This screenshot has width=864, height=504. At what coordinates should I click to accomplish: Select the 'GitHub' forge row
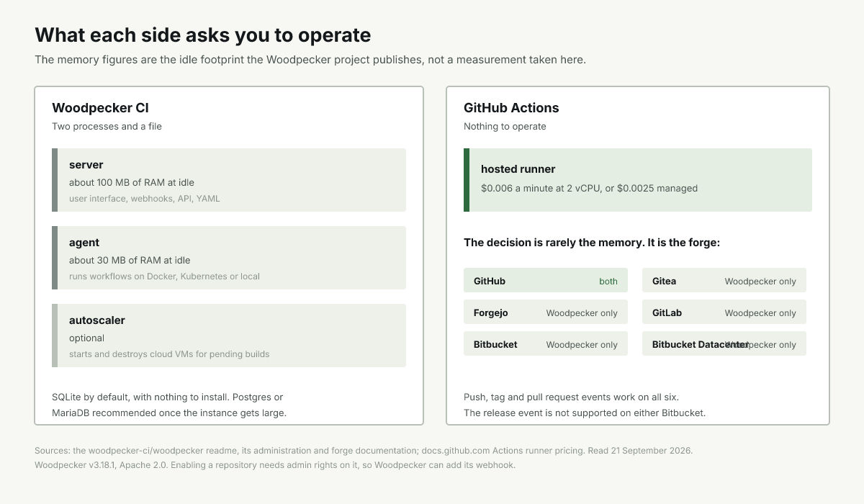(546, 281)
